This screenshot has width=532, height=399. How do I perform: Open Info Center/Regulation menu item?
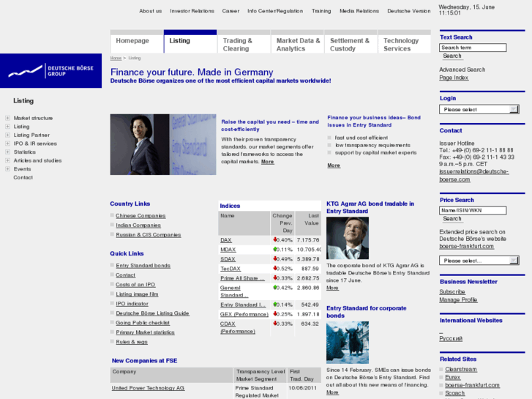coord(275,11)
